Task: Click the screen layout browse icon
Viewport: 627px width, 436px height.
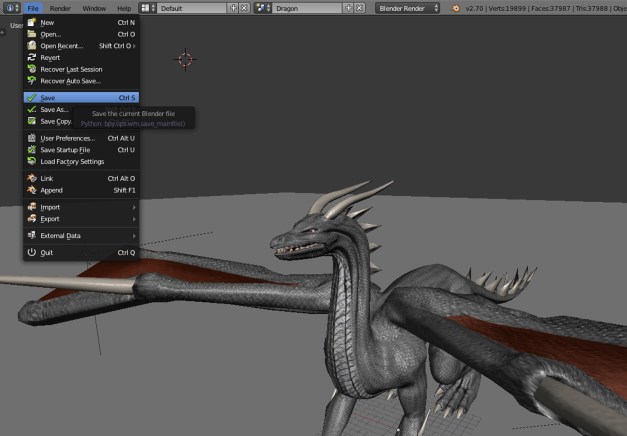Action: tap(148, 7)
